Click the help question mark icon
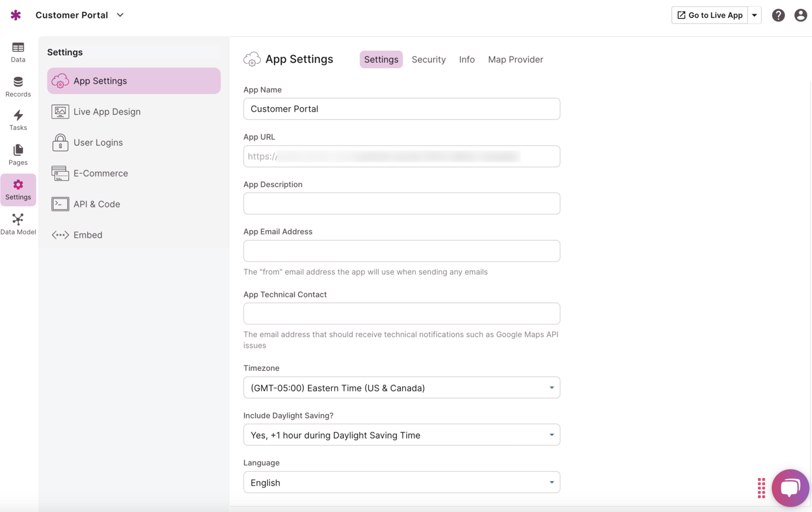Screen dimensions: 812x512 coord(778,15)
